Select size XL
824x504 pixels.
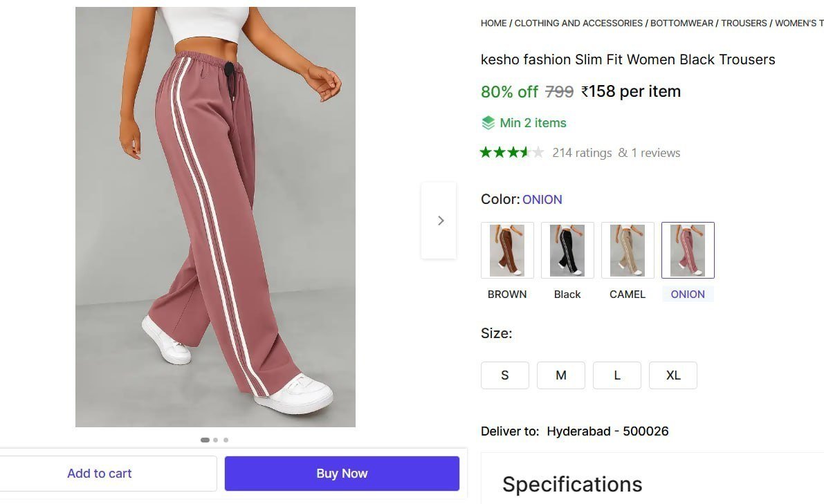pos(673,375)
